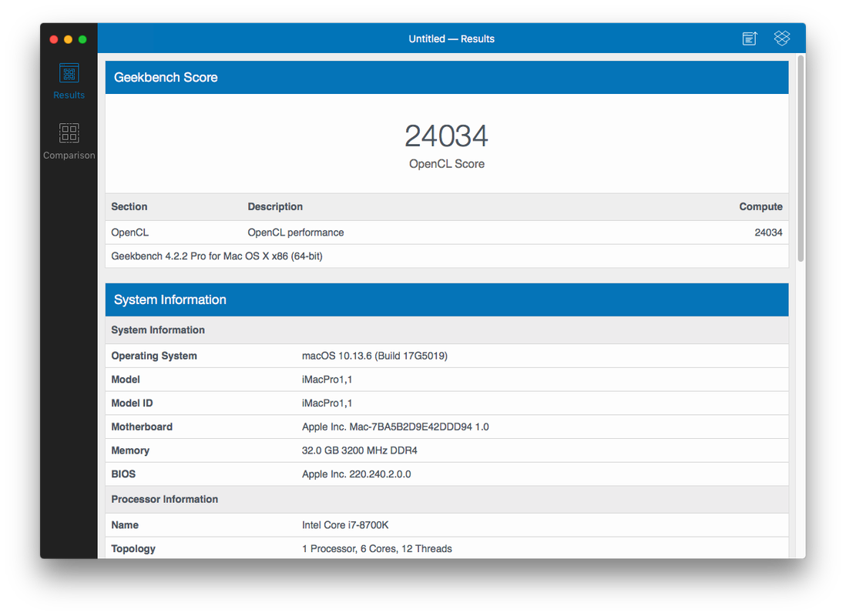Click the 24034 compute value cell
Viewport: 846px width, 616px height.
(768, 233)
